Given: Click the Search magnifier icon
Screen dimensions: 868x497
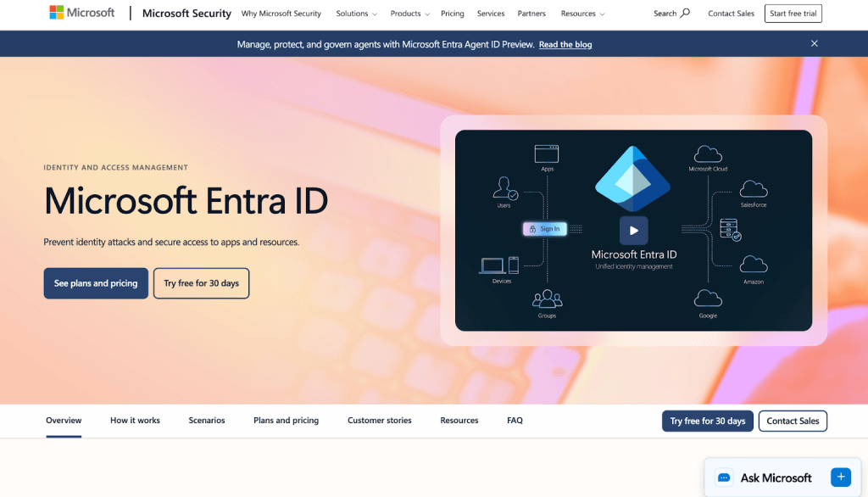Looking at the screenshot, I should [x=685, y=14].
